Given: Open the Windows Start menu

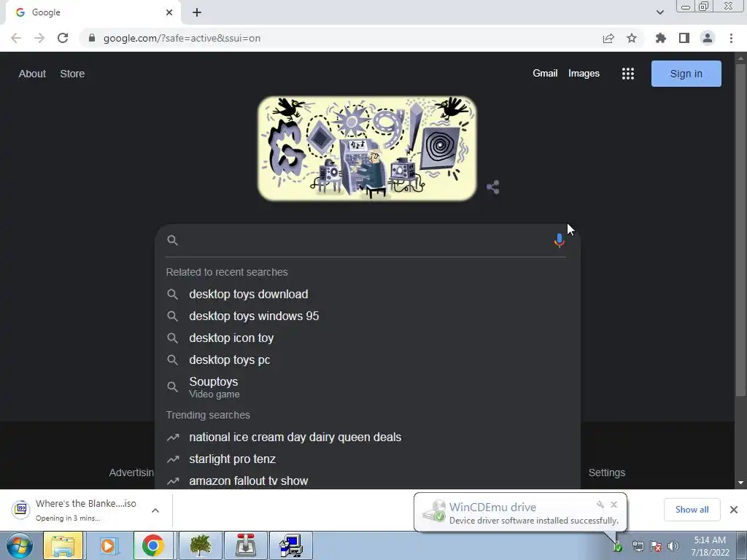Looking at the screenshot, I should (x=19, y=545).
